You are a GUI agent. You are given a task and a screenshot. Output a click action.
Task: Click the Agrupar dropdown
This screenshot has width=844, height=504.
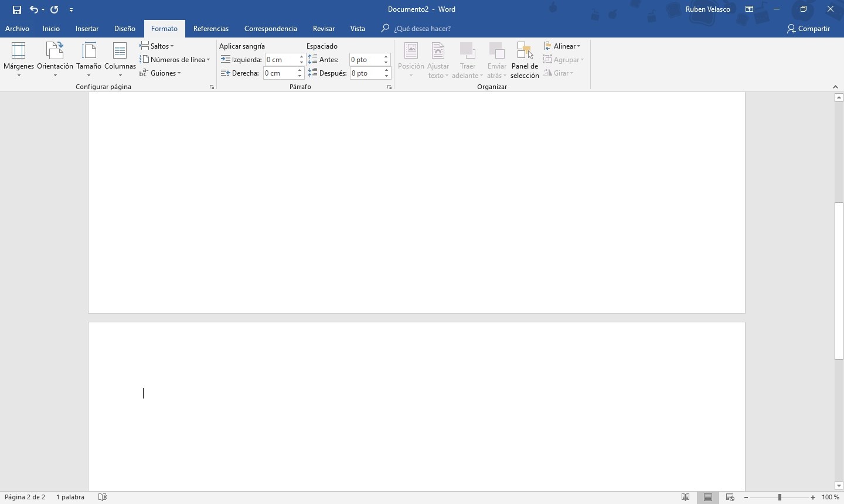coord(563,59)
